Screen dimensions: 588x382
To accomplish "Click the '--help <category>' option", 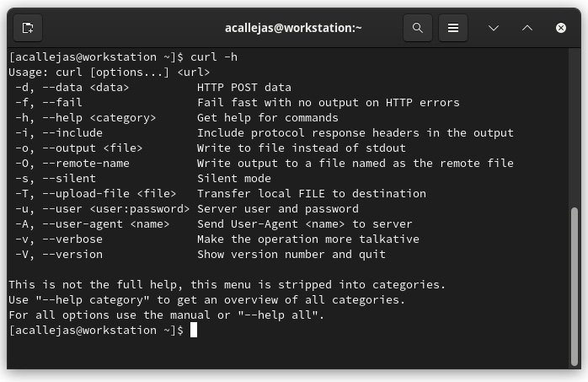I will [99, 118].
